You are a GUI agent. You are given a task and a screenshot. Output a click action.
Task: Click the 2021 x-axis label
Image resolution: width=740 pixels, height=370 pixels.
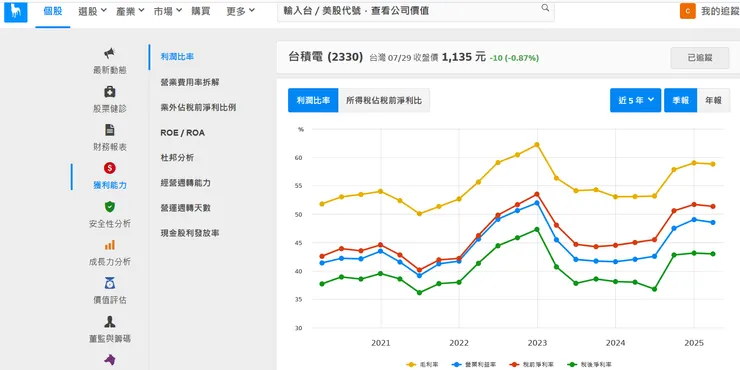click(x=380, y=343)
